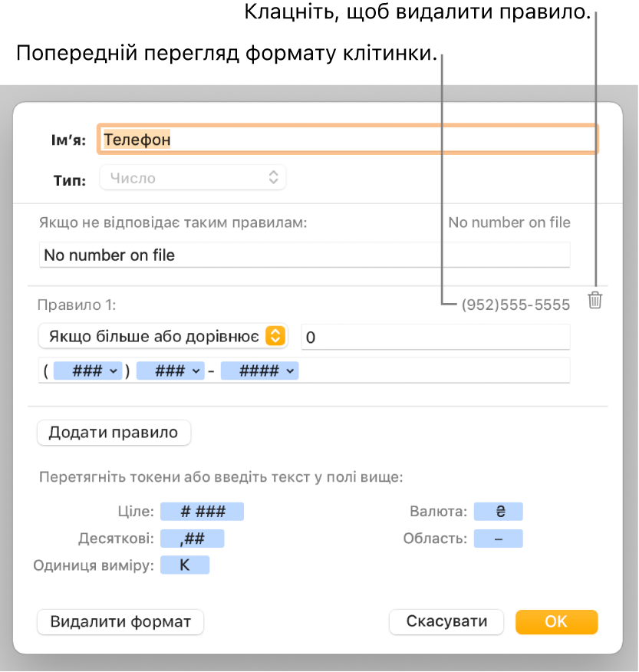This screenshot has height=672, width=639.
Task: Select the Ціле token # ###
Action: (x=202, y=511)
